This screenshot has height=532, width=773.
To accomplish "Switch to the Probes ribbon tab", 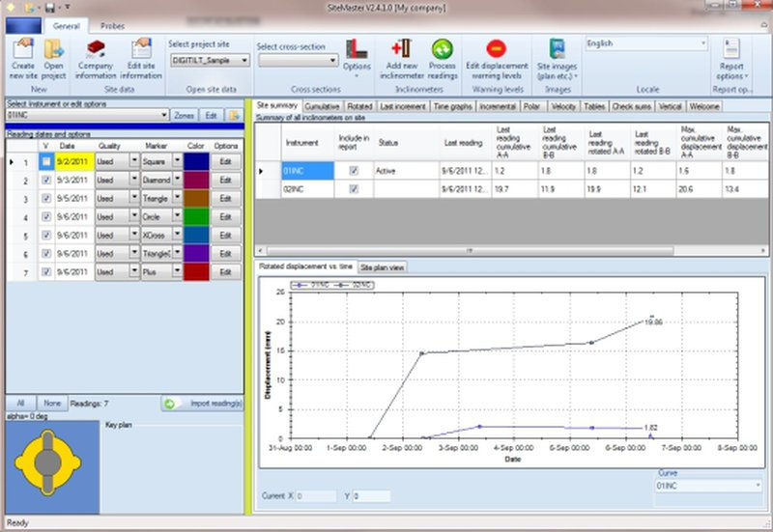I will click(x=112, y=26).
